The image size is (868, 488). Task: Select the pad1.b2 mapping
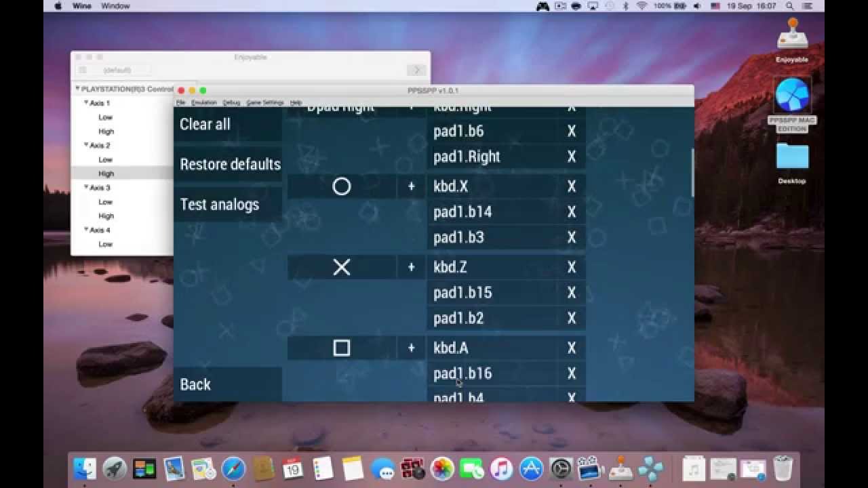pos(493,318)
